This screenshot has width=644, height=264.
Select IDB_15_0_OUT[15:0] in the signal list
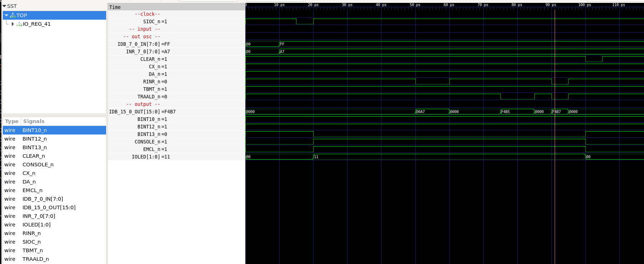pyautogui.click(x=54, y=207)
